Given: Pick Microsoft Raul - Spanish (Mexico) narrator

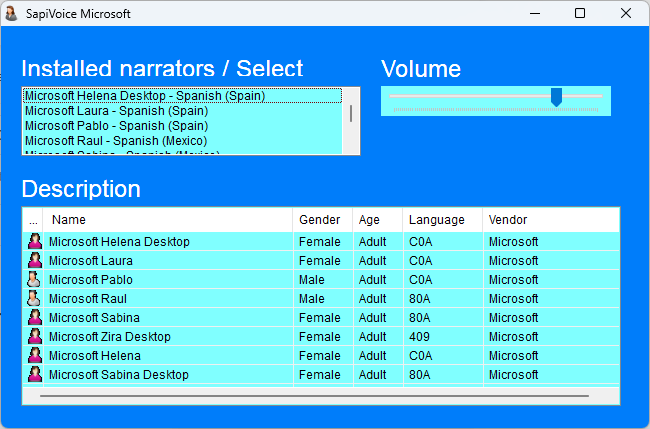Looking at the screenshot, I should 116,141.
